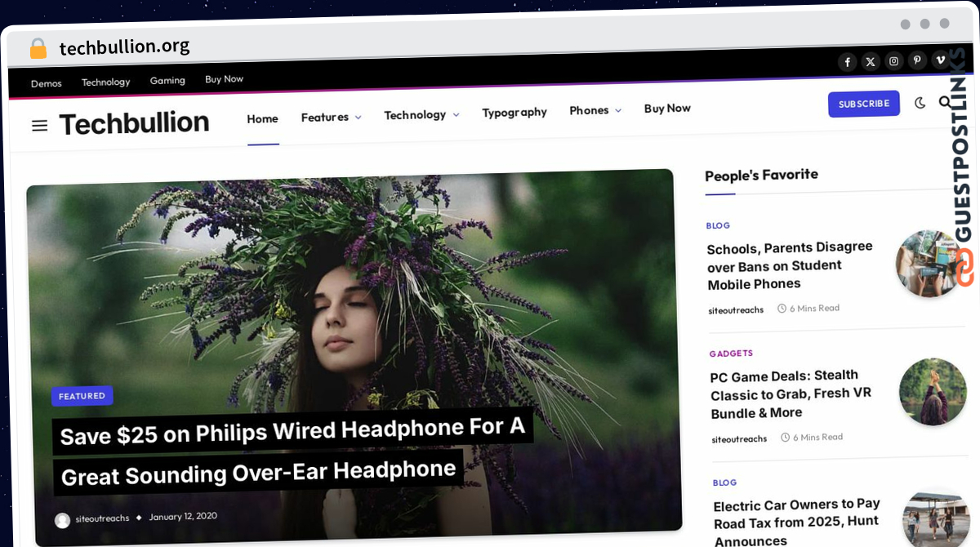Viewport: 980px width, 547px height.
Task: Open the Pinterest social icon
Action: pyautogui.click(x=917, y=60)
